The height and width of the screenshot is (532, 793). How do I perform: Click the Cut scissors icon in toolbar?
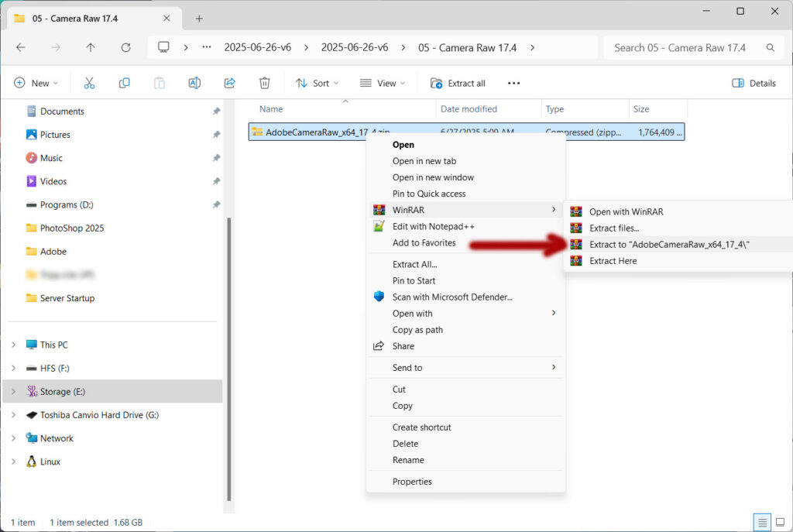(89, 83)
